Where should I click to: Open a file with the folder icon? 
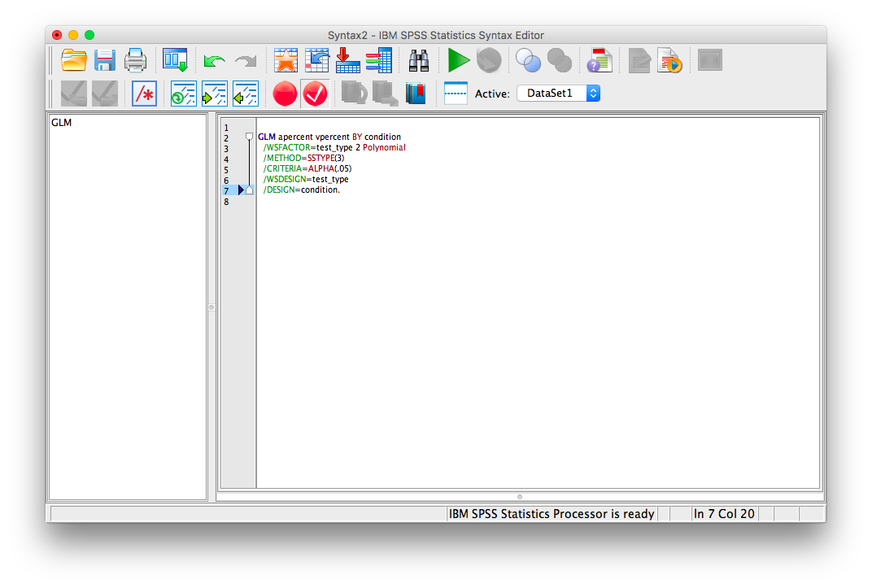point(74,60)
